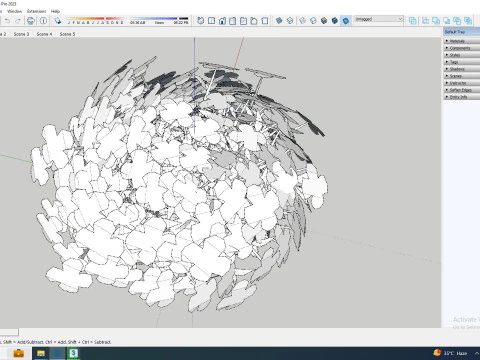Switch to the Iso camera view
This screenshot has height=360, width=480.
click(201, 21)
